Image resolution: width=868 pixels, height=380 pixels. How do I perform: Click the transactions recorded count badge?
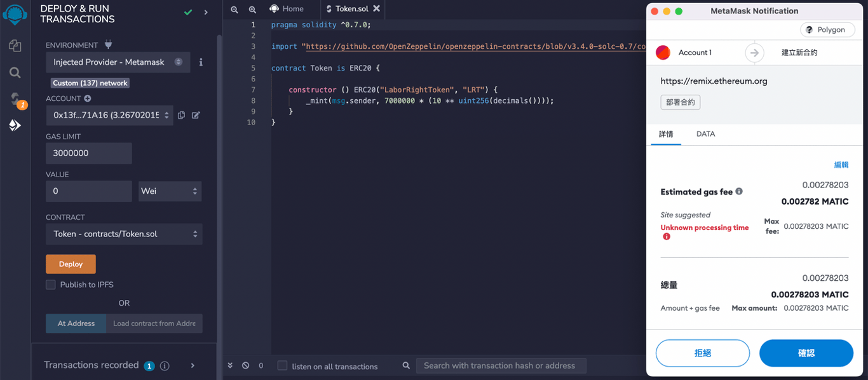click(149, 366)
